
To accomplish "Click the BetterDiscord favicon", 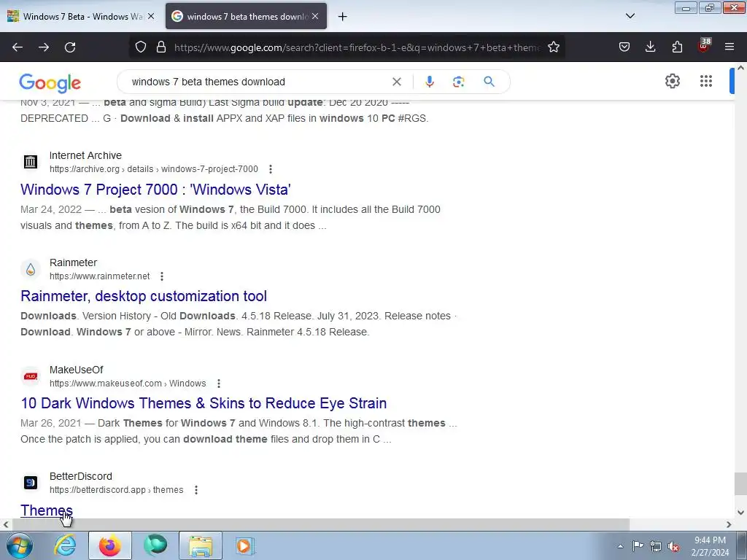I will tap(31, 483).
